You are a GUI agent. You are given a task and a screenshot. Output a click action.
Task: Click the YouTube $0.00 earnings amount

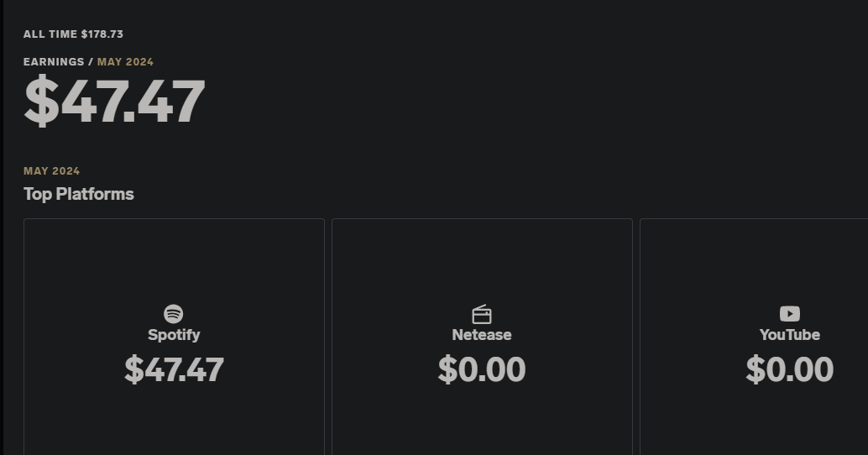[x=789, y=369]
